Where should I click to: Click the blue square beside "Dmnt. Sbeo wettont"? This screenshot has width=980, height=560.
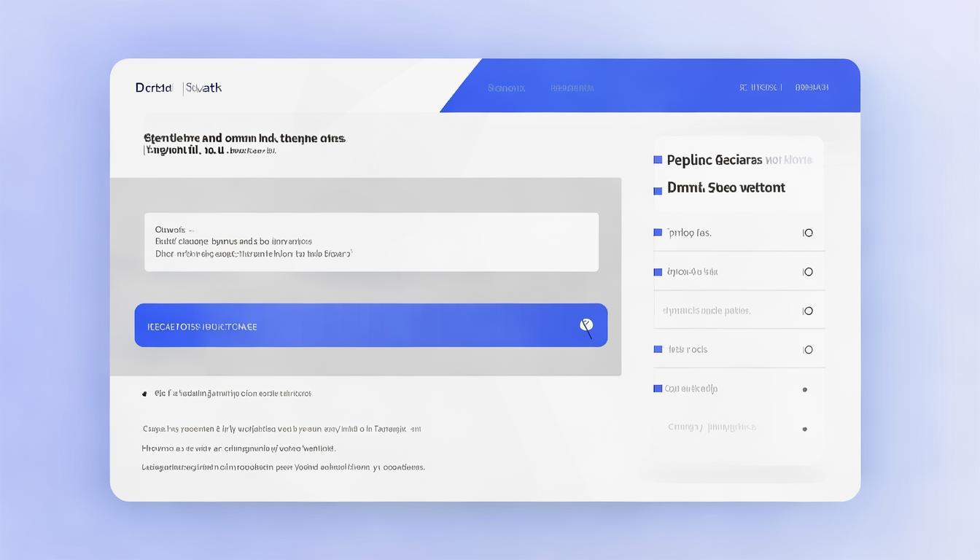[x=658, y=190]
